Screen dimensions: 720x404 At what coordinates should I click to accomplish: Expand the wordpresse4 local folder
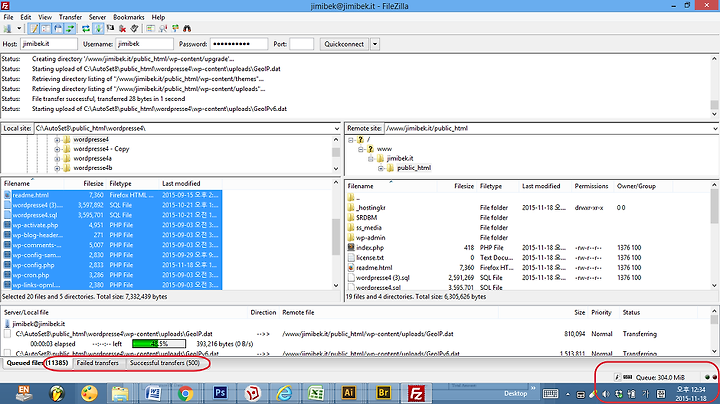[57, 140]
